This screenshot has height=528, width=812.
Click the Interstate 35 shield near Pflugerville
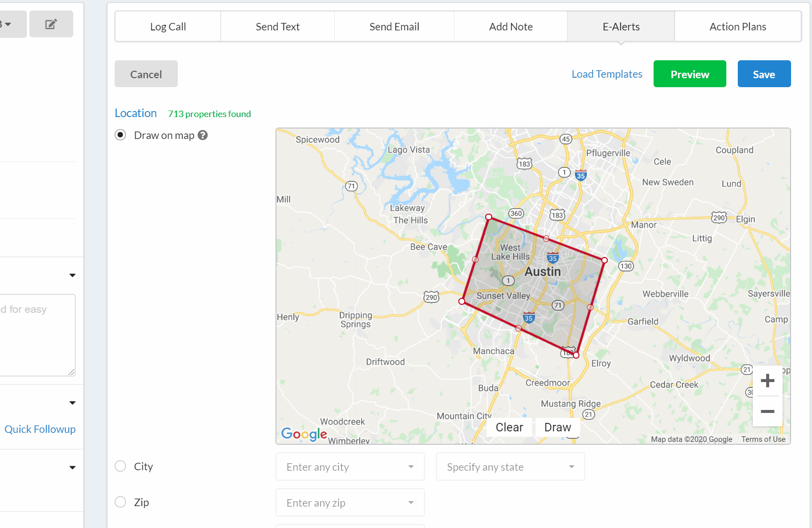pyautogui.click(x=580, y=176)
